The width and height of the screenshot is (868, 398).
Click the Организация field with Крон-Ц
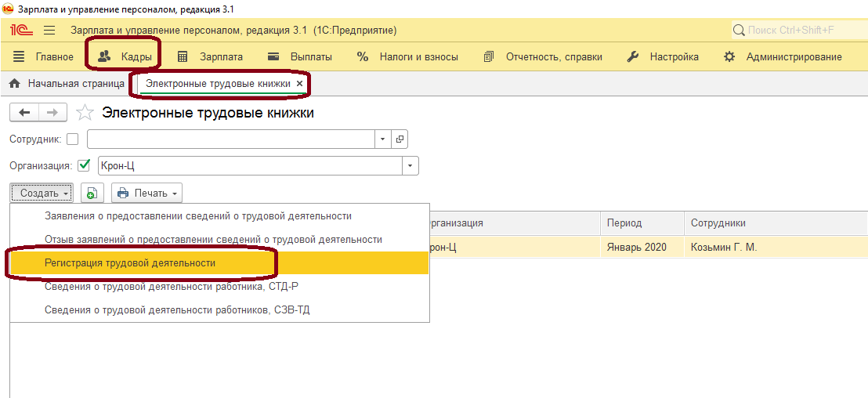[x=250, y=165]
